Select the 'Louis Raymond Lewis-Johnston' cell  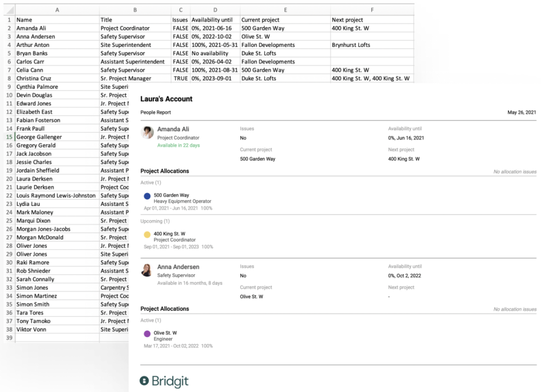coord(57,195)
